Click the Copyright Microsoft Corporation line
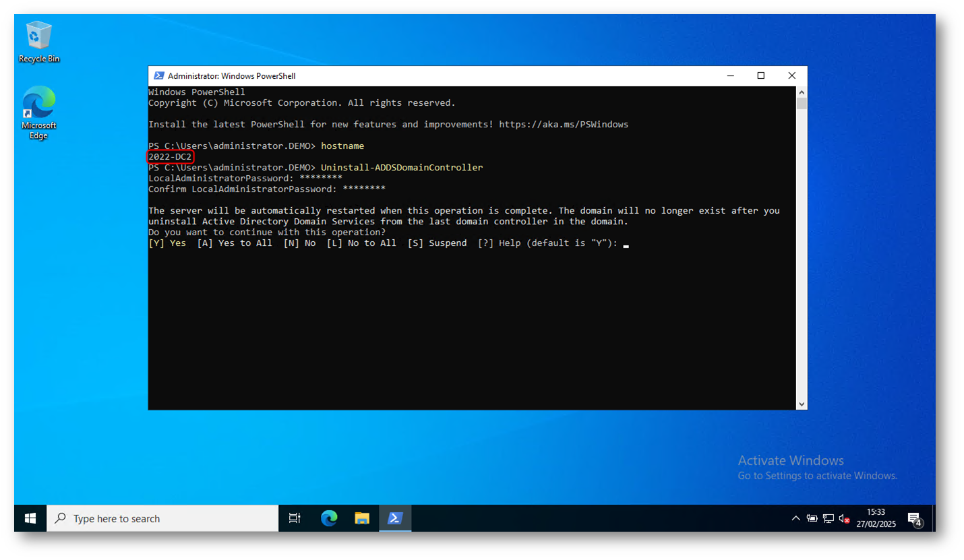964x560 pixels. point(302,103)
